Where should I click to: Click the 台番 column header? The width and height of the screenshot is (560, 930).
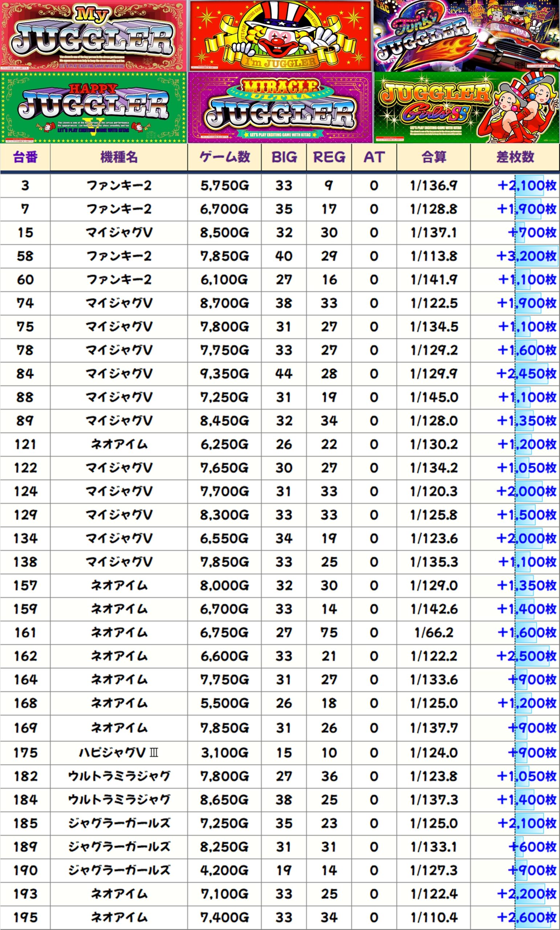coord(25,157)
